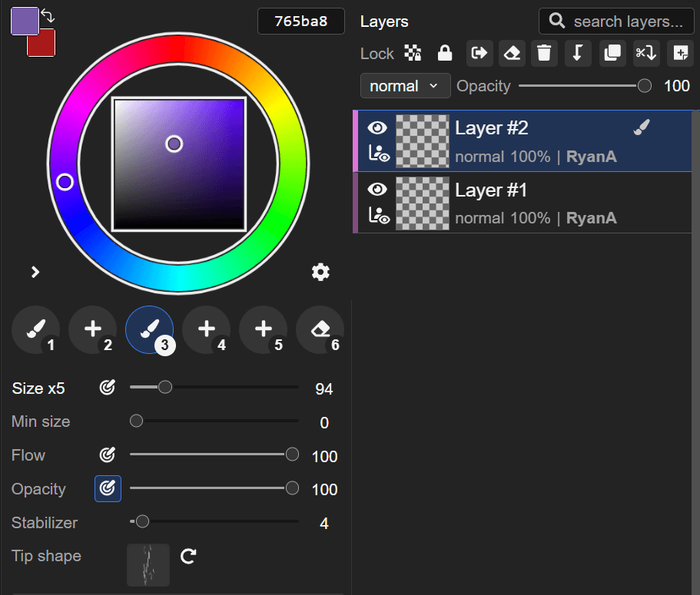This screenshot has height=595, width=700.
Task: Click the red secondary color swatch
Action: 45,47
